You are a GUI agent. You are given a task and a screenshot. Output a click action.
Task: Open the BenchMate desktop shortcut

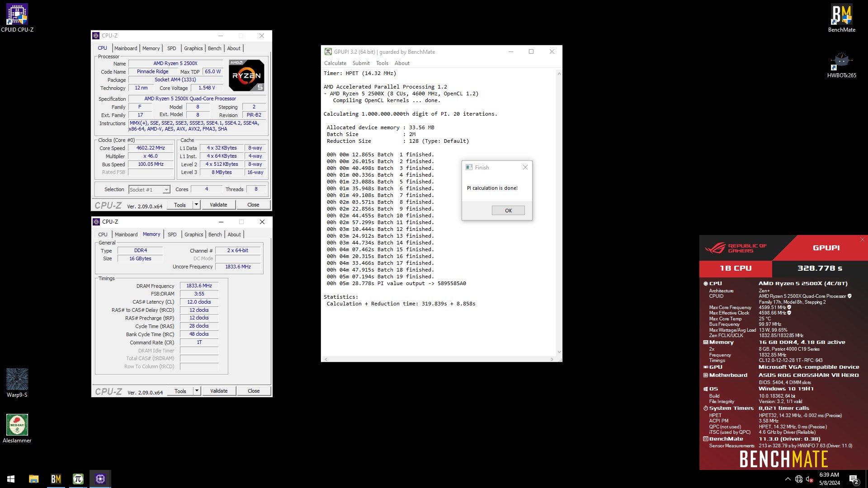841,18
